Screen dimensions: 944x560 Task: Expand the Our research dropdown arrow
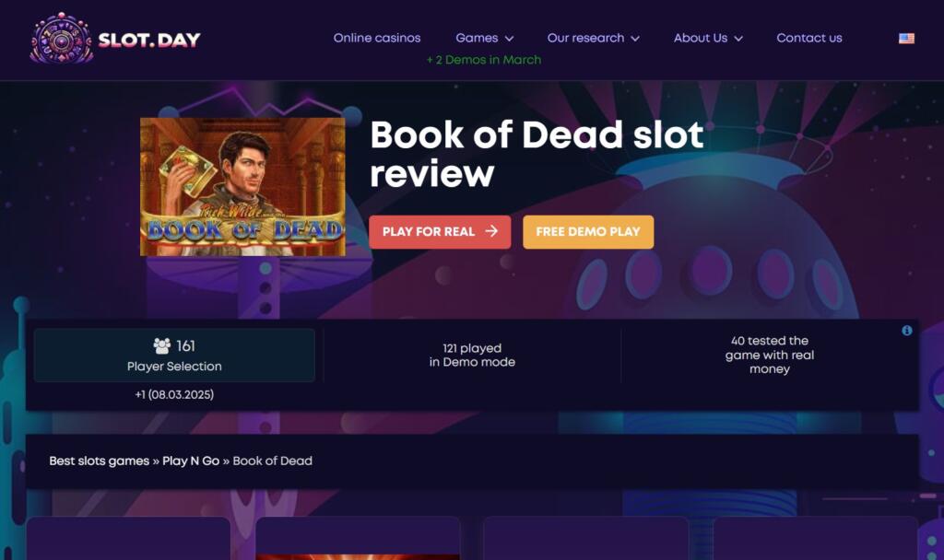635,39
